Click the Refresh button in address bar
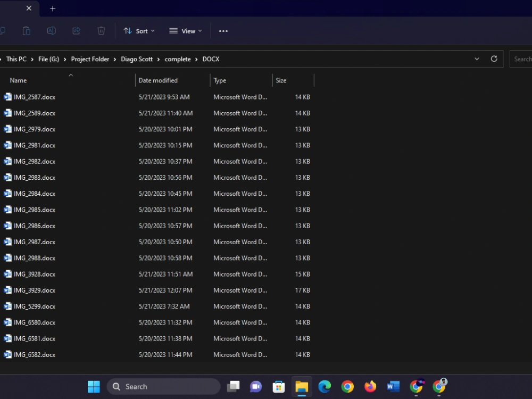The image size is (532, 399). tap(494, 59)
